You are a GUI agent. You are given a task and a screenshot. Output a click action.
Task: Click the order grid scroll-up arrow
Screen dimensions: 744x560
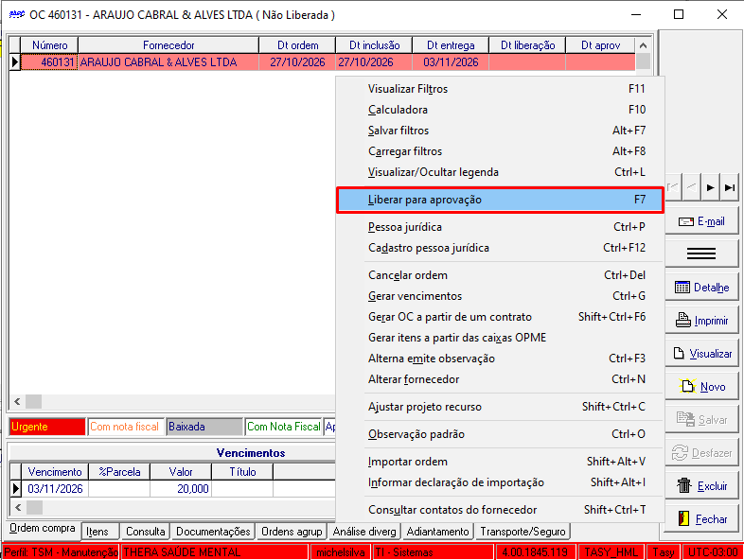643,45
